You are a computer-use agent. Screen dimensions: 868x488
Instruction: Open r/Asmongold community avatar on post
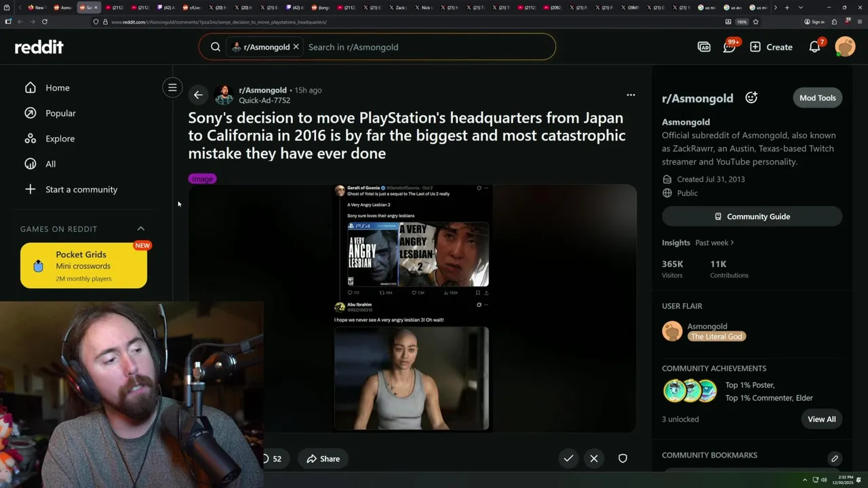click(x=224, y=95)
